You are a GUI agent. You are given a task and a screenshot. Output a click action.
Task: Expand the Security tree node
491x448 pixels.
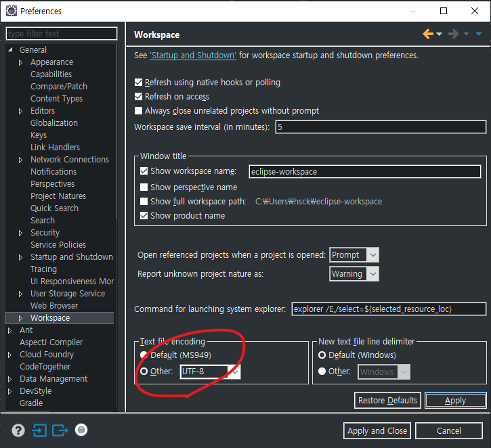(x=21, y=233)
